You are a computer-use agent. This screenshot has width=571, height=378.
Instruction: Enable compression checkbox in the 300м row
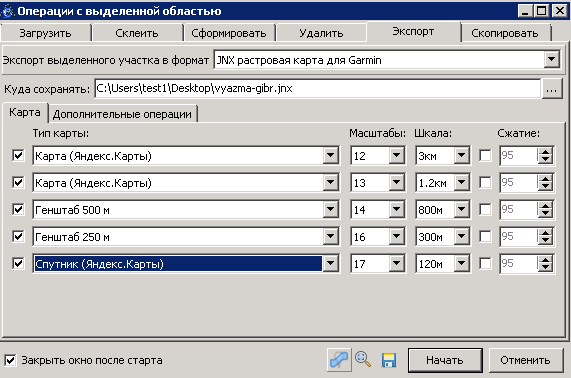pyautogui.click(x=485, y=236)
